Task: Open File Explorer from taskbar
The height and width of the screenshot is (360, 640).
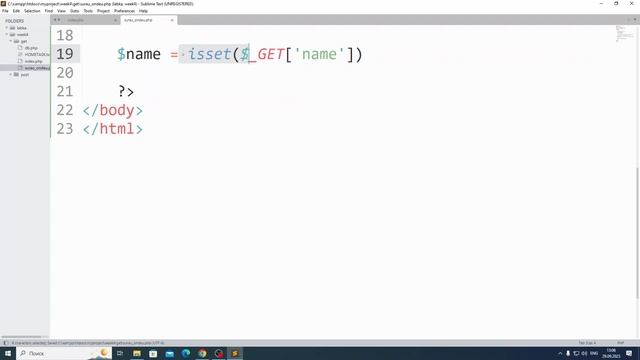Action: pyautogui.click(x=137, y=353)
